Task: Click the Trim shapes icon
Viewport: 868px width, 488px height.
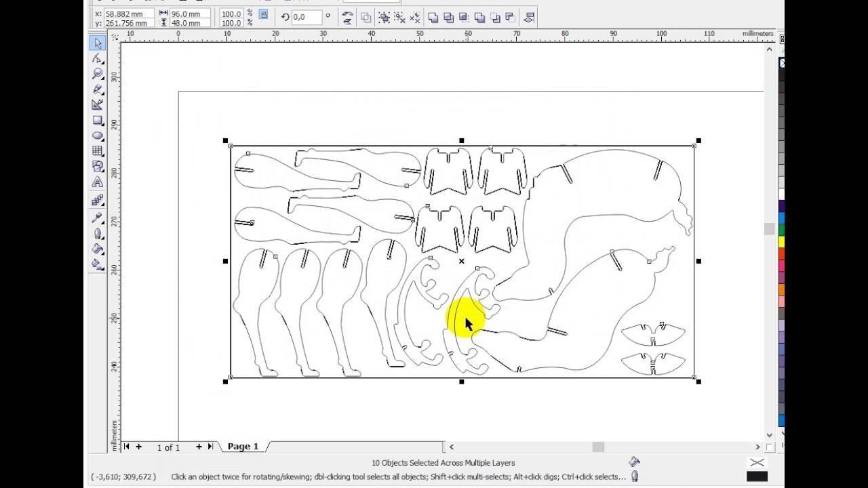Action: (x=448, y=18)
